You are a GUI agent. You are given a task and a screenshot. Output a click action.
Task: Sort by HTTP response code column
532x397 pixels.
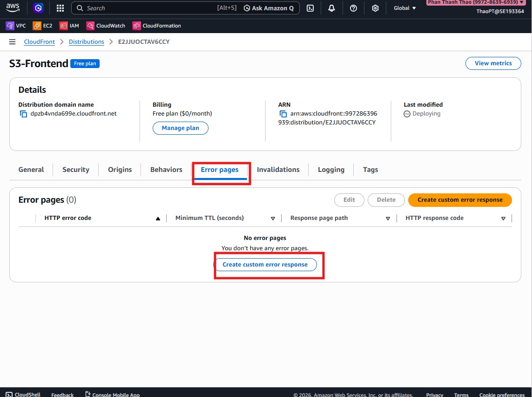(503, 218)
